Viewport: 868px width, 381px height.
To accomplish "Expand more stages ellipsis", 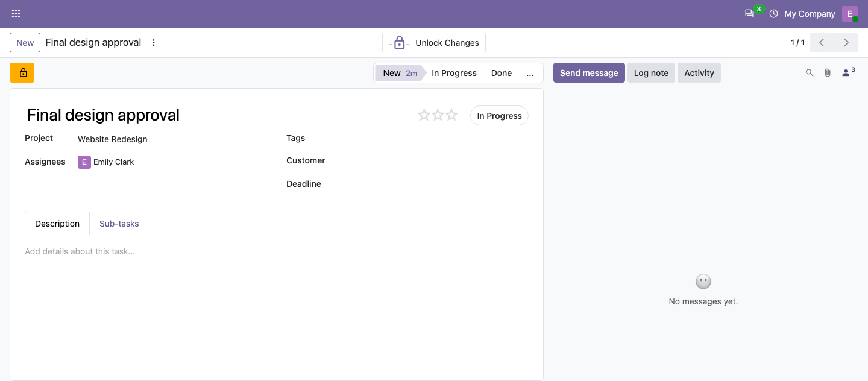I will [530, 73].
